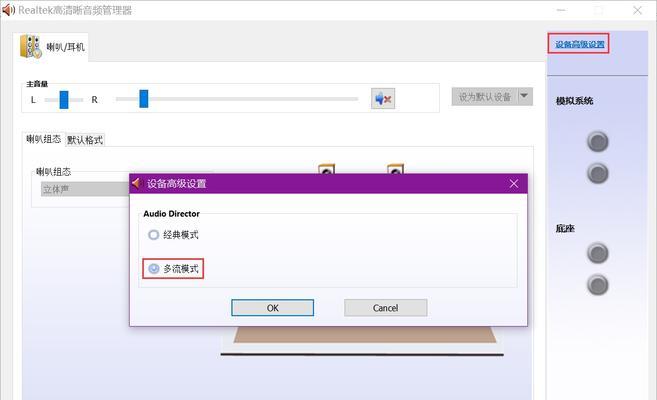
Task: Close the Realtek audio manager window
Action: coord(637,10)
